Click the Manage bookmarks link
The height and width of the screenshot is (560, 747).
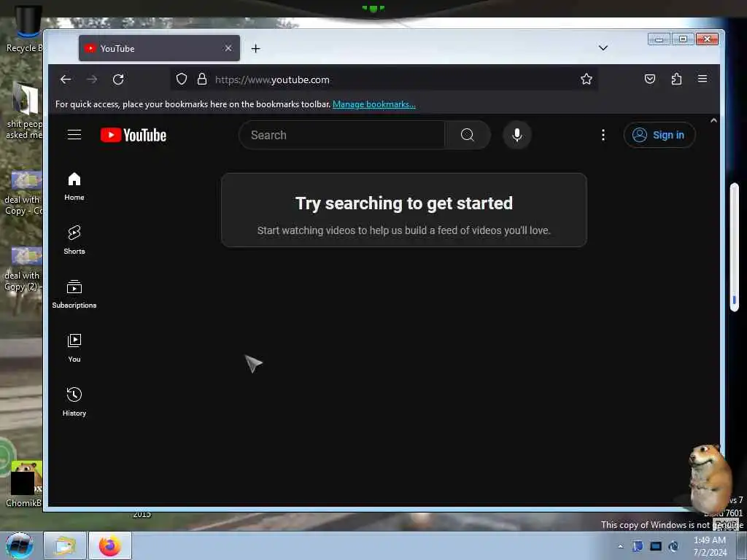click(x=374, y=104)
